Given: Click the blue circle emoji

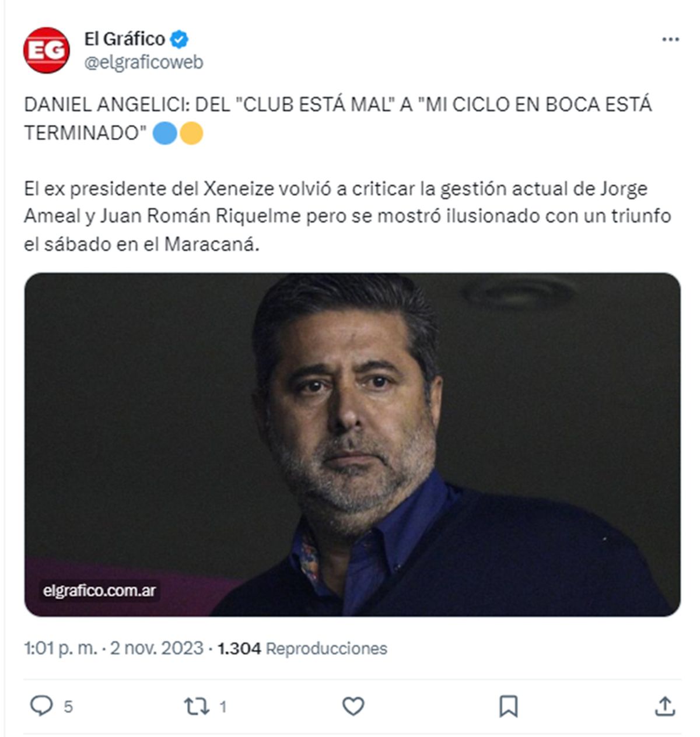Looking at the screenshot, I should 165,134.
